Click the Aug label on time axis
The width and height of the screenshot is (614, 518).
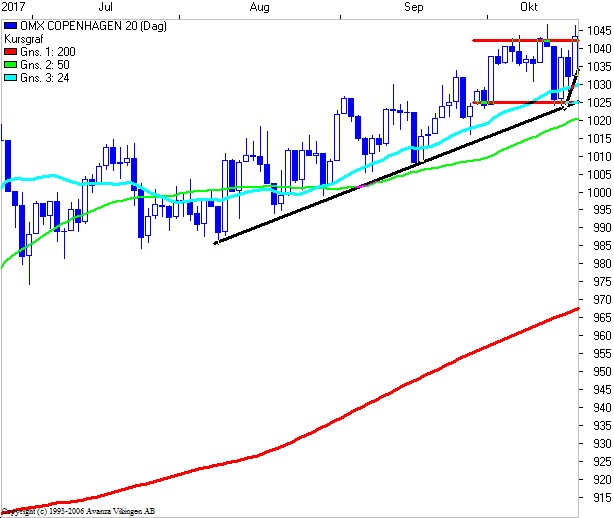click(x=259, y=6)
